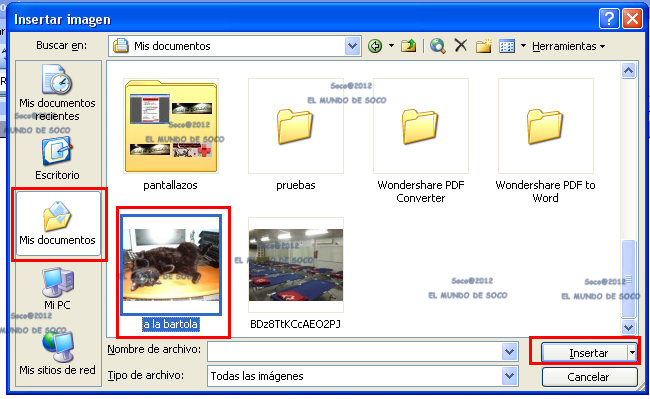The image size is (650, 399).
Task: Click the Insertar button
Action: coord(585,353)
